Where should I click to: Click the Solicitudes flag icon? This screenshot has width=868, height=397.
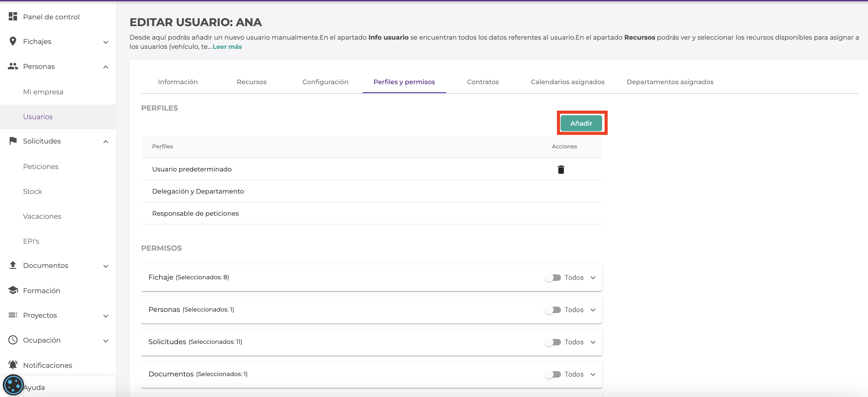pyautogui.click(x=13, y=141)
